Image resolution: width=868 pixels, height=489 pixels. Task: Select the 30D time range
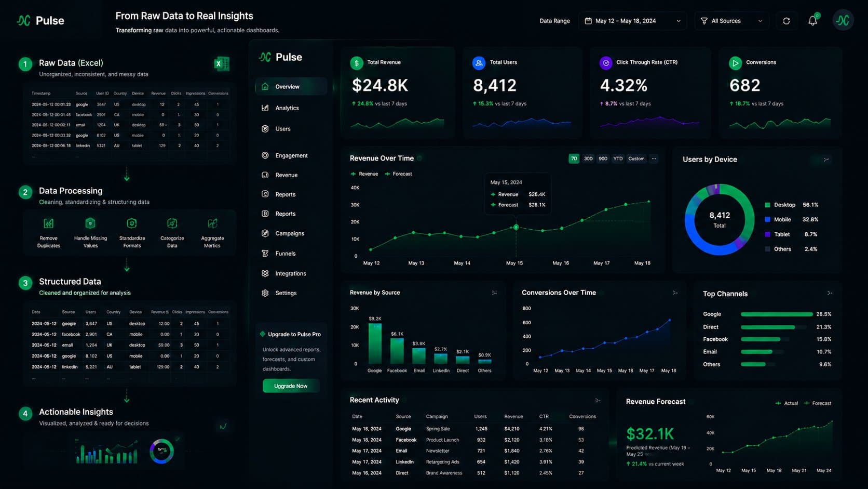pos(588,158)
